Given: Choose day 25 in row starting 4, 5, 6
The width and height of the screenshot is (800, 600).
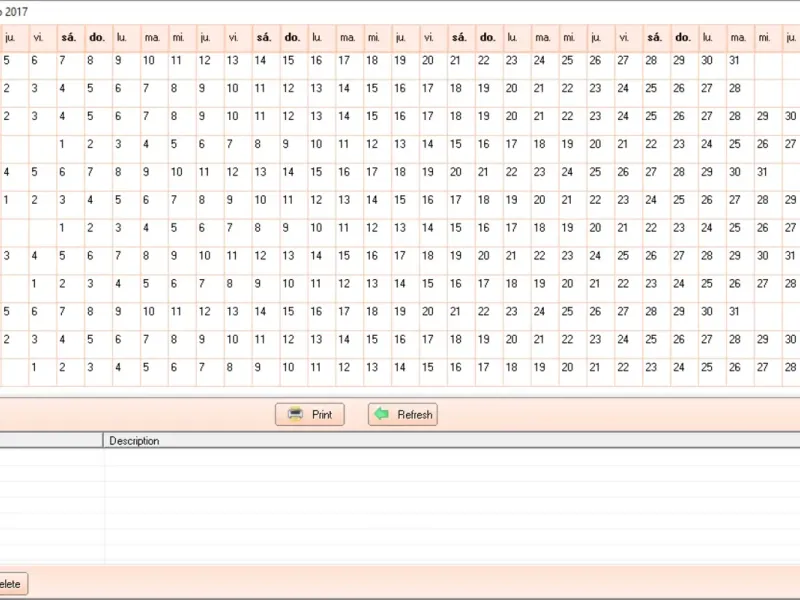Looking at the screenshot, I should tap(595, 172).
